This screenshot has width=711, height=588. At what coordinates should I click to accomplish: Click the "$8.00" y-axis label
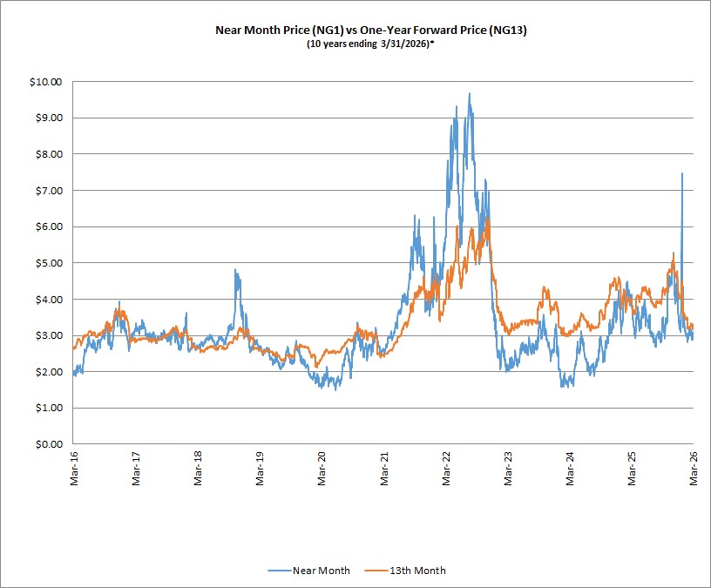click(x=49, y=154)
